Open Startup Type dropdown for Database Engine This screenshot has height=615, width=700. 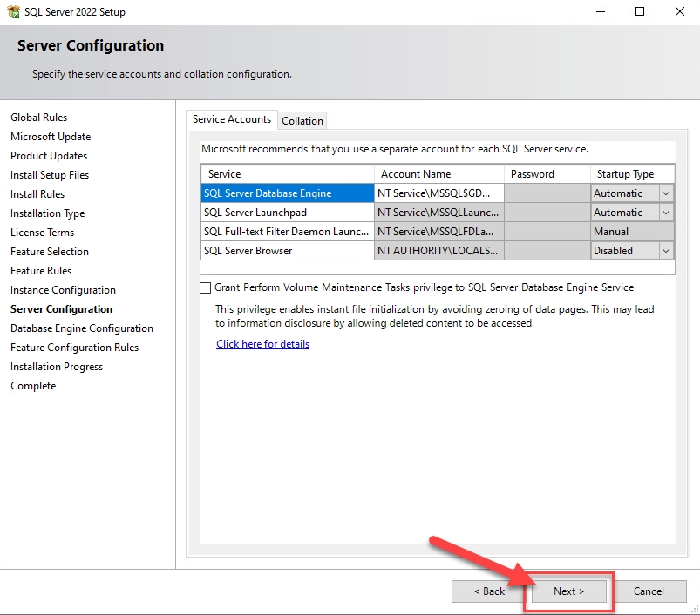(x=666, y=193)
